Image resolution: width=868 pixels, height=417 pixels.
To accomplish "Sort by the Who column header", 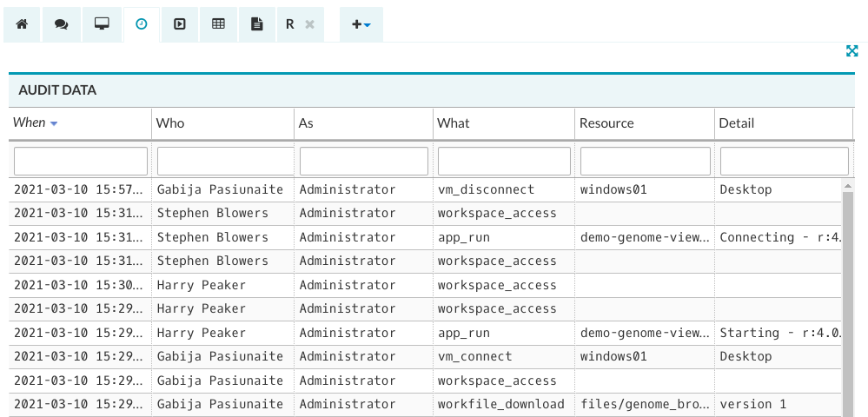I will tap(170, 123).
